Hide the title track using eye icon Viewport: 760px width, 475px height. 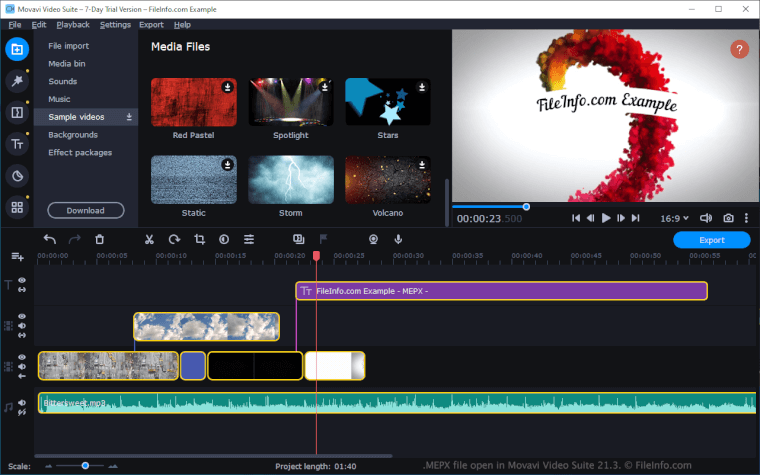(x=22, y=281)
